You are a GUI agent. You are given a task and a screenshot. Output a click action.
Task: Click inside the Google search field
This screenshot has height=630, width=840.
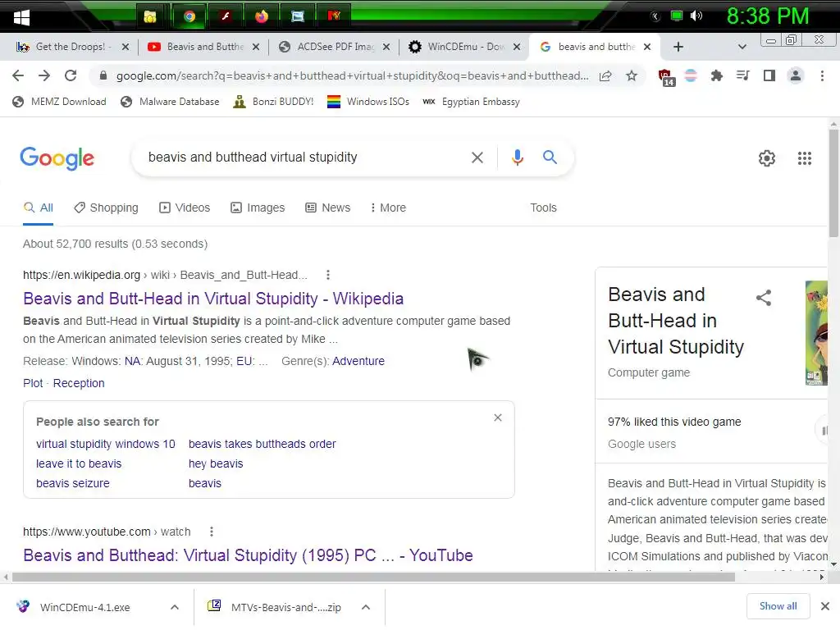pyautogui.click(x=305, y=157)
